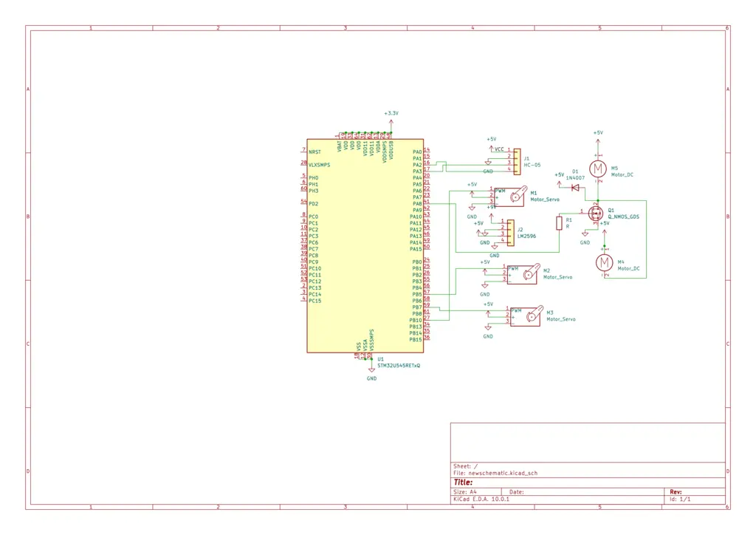Image resolution: width=756 pixels, height=535 pixels.
Task: Click the Id: 1/1 text
Action: [x=680, y=500]
